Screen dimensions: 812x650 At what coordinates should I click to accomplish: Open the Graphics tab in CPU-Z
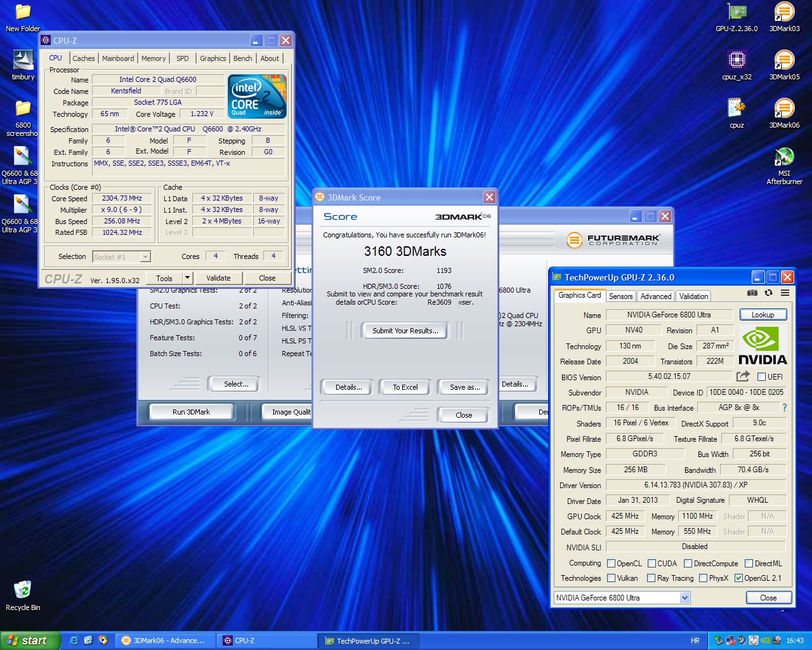pos(213,58)
